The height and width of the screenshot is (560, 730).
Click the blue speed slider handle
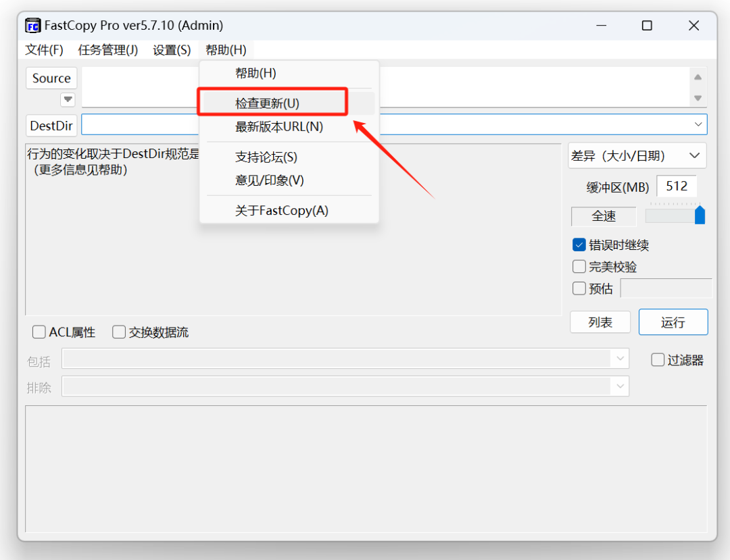[x=700, y=215]
